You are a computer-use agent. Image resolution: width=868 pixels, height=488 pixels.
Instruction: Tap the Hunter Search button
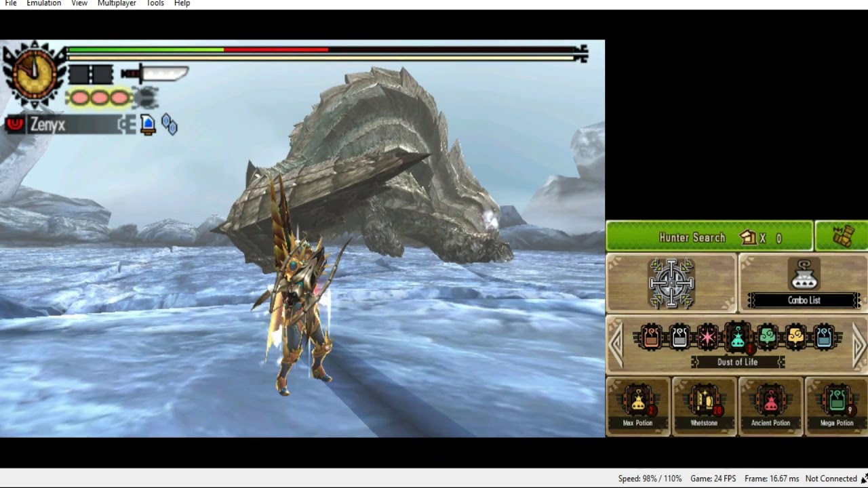[709, 237]
